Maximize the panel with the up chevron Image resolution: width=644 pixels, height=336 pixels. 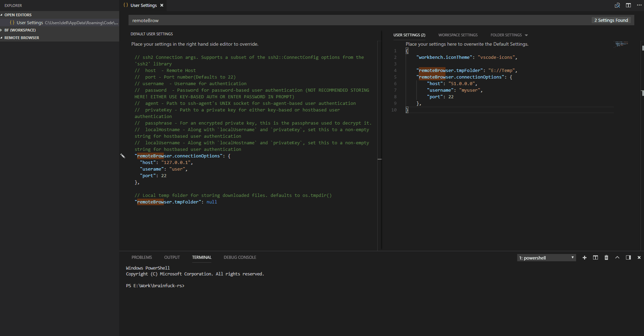[x=617, y=257]
